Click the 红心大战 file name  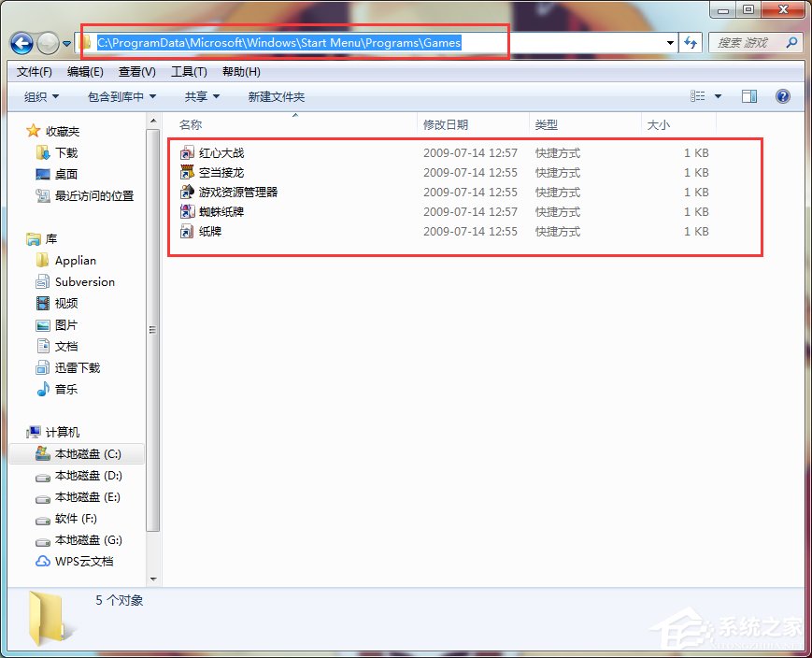pyautogui.click(x=221, y=153)
